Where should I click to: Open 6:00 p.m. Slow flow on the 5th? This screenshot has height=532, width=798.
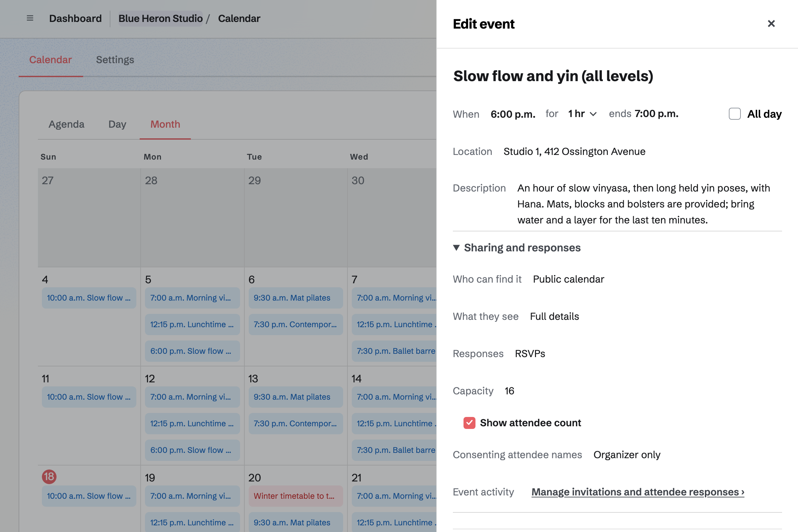193,351
